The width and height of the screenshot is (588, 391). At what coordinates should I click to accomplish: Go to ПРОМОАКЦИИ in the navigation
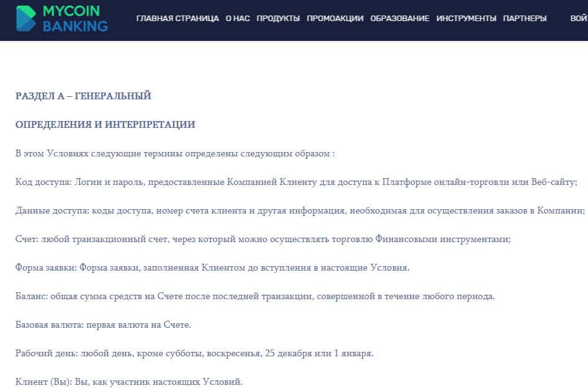click(x=335, y=19)
